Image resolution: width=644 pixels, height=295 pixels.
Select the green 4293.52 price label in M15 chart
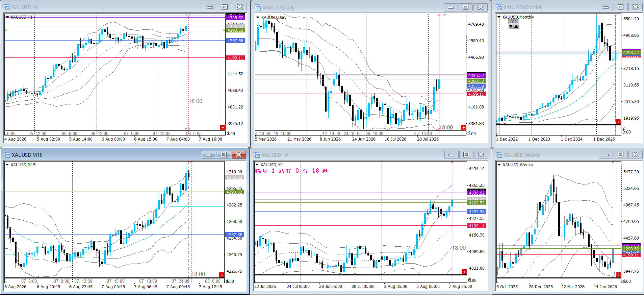[234, 192]
